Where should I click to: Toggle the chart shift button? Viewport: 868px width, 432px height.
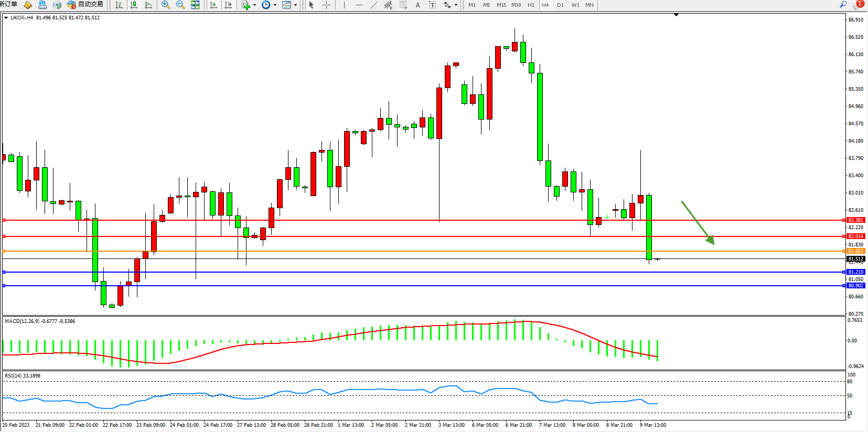point(228,5)
